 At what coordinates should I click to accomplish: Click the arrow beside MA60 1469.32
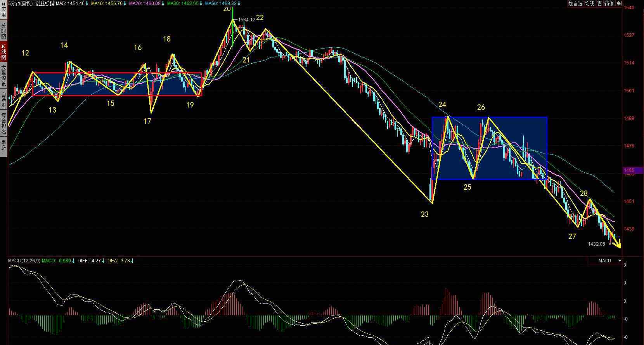(239, 3)
